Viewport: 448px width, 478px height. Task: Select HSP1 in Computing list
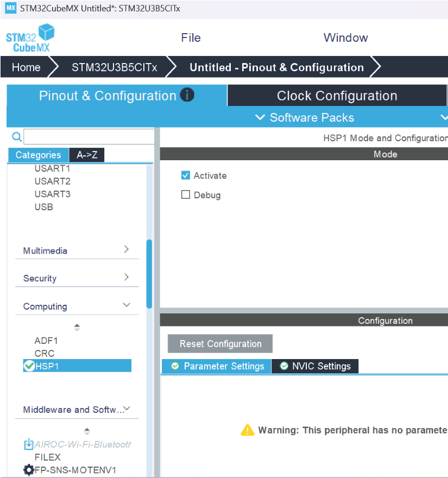[77, 366]
